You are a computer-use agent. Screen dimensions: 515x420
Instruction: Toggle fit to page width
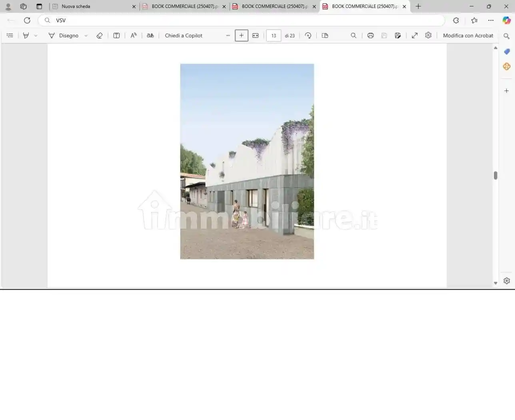pos(256,36)
